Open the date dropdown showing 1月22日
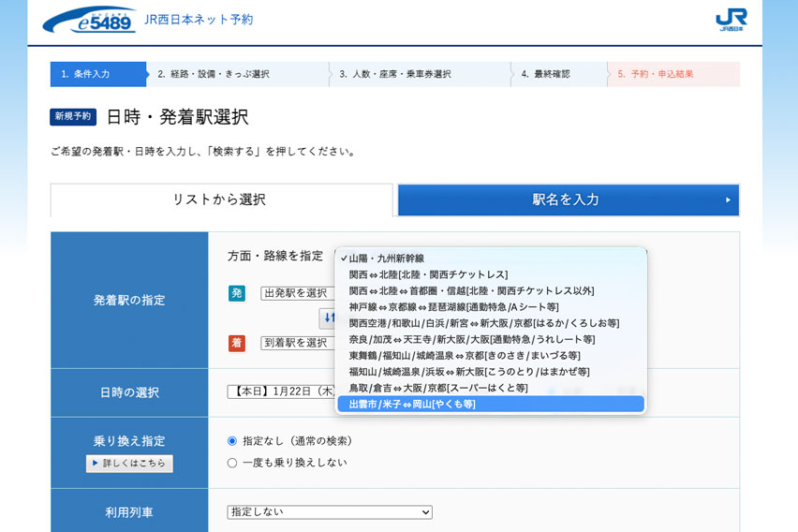798x532 pixels. 281,392
